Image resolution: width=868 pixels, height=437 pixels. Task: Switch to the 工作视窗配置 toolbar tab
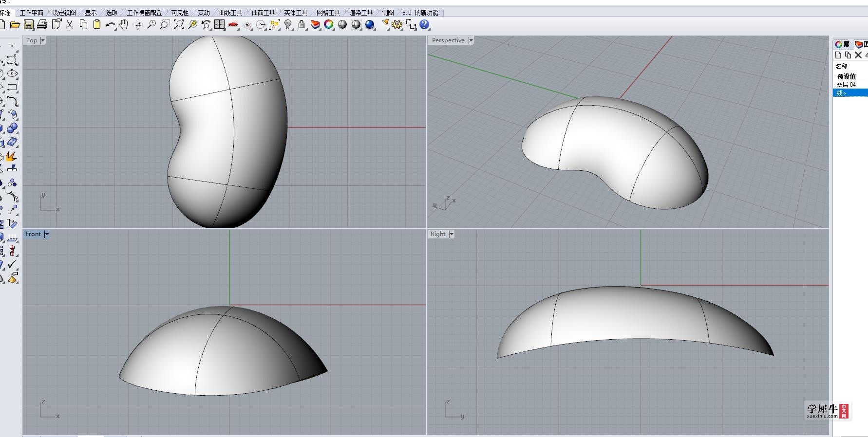[145, 13]
